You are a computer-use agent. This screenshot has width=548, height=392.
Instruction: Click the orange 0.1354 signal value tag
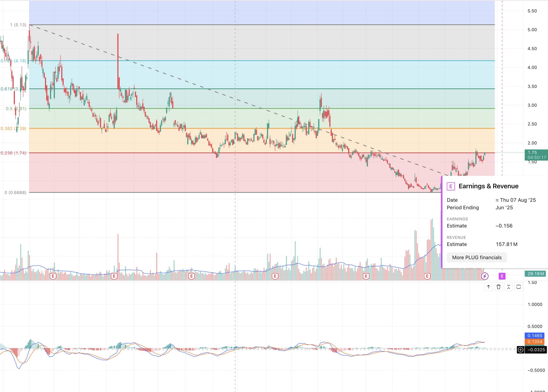[x=535, y=342]
